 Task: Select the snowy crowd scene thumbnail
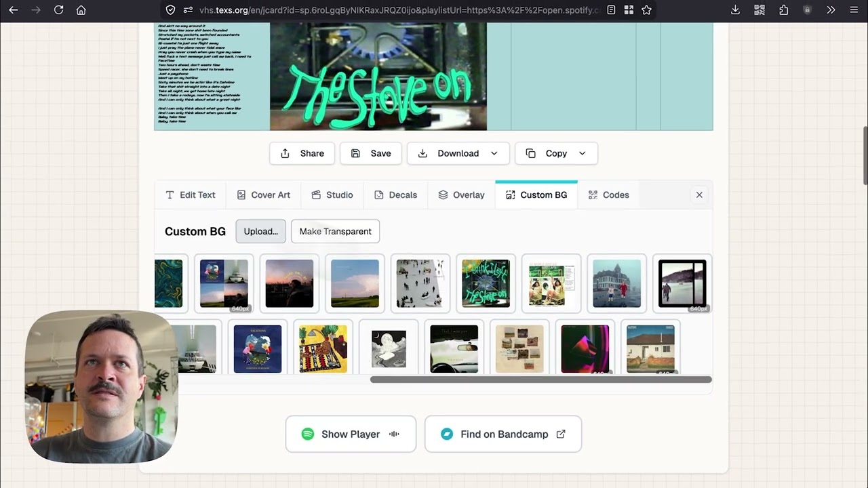tap(420, 283)
